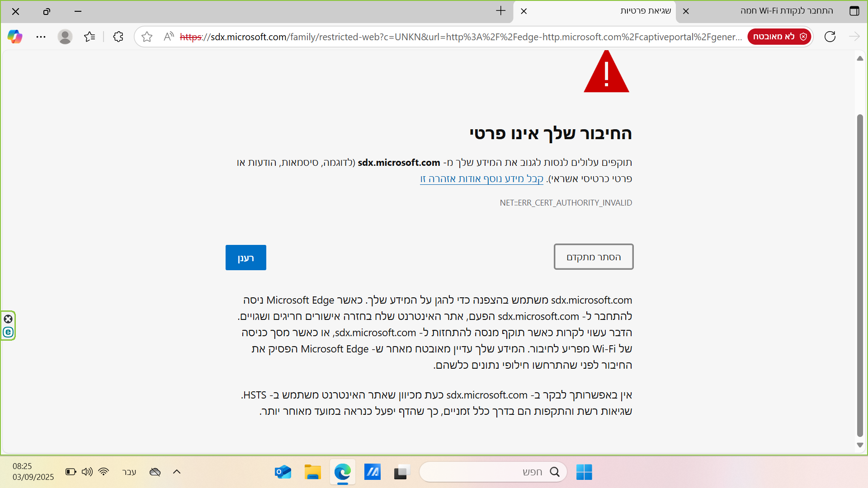Switch input language via 'עבר' indicator

click(x=129, y=472)
